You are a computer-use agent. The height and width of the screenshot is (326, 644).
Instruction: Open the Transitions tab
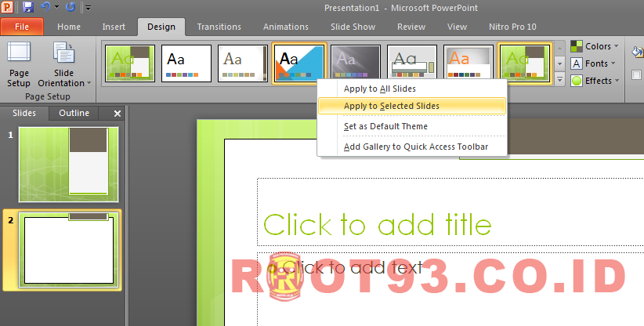click(219, 27)
